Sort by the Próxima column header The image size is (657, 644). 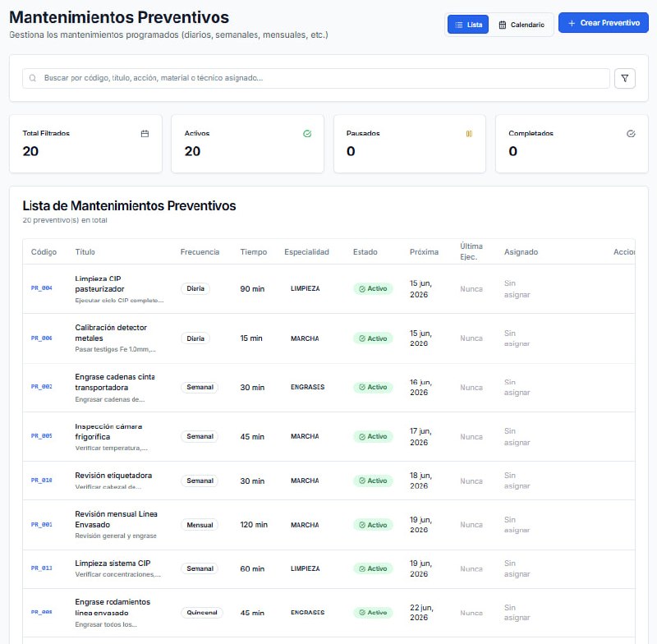point(424,252)
